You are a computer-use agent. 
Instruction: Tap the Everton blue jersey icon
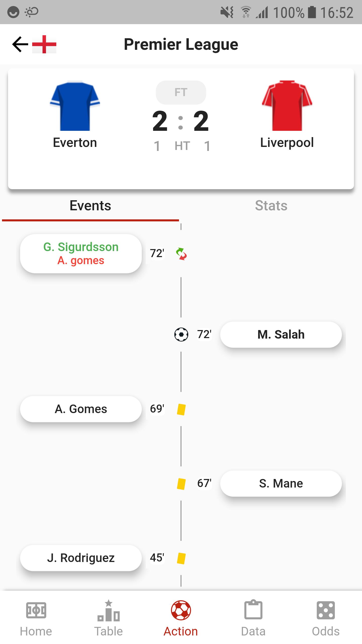(75, 106)
